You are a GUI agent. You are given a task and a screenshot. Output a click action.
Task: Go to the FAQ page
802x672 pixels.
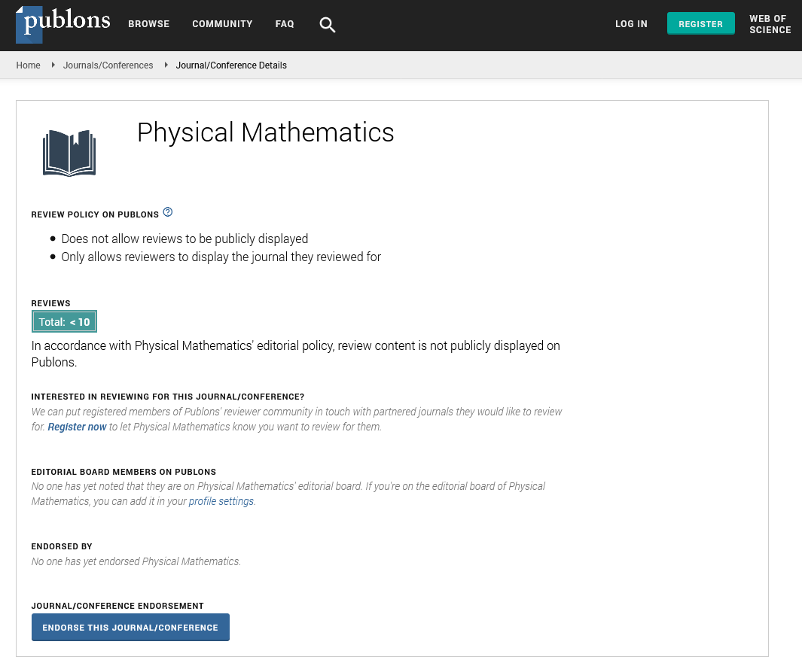[x=285, y=24]
